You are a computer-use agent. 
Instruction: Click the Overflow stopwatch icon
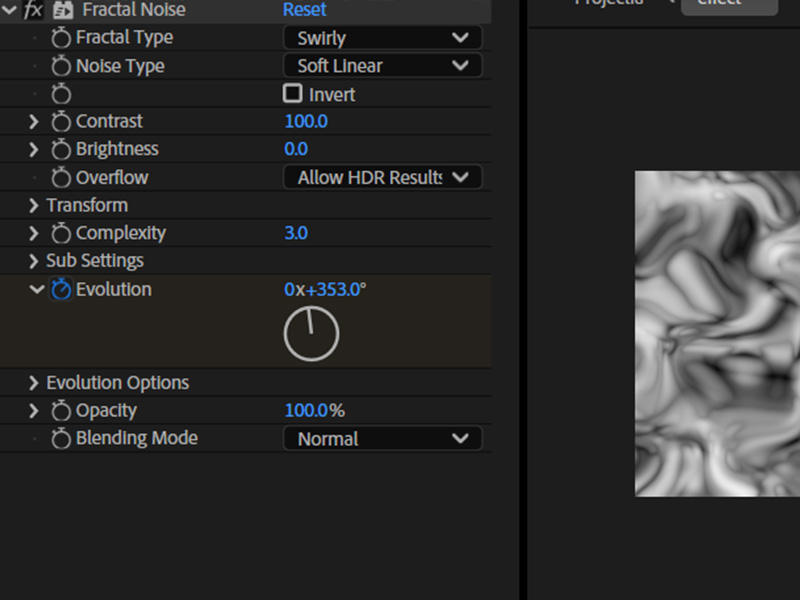click(x=60, y=177)
